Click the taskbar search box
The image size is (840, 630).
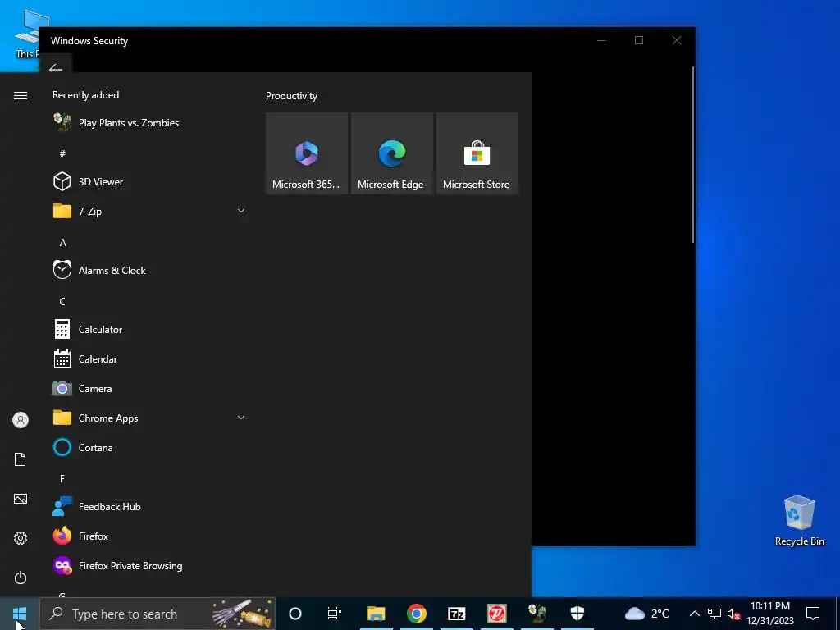tap(158, 614)
